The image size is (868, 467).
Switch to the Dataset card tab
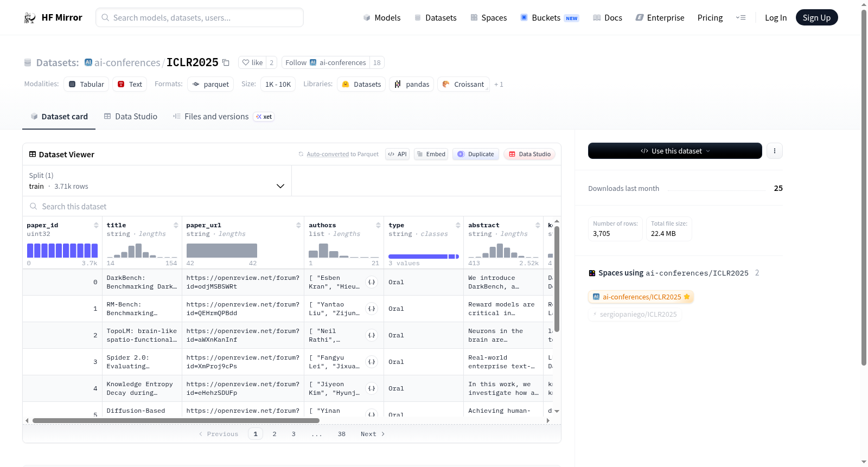[x=59, y=117]
